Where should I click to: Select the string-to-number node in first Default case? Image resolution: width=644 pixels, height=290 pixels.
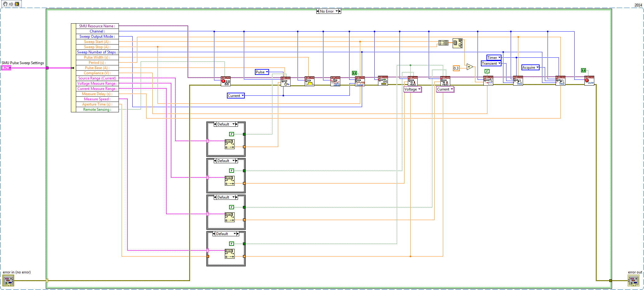pyautogui.click(x=230, y=144)
